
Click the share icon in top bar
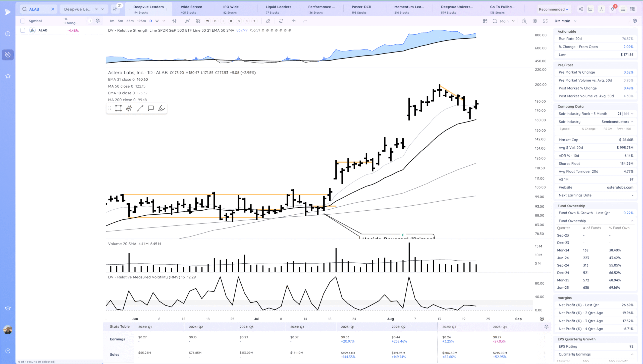coord(581,9)
